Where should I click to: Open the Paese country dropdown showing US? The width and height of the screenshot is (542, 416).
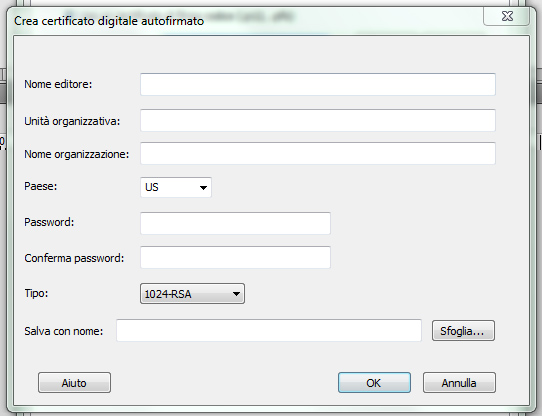tap(176, 187)
